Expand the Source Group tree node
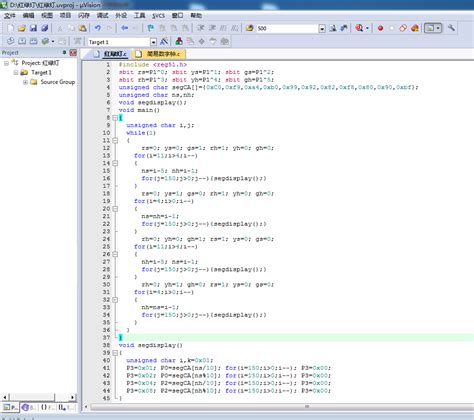 coord(25,82)
